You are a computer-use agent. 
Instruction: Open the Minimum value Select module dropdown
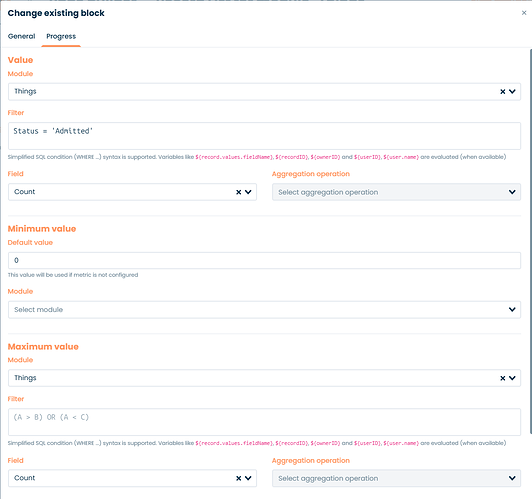[x=264, y=309]
